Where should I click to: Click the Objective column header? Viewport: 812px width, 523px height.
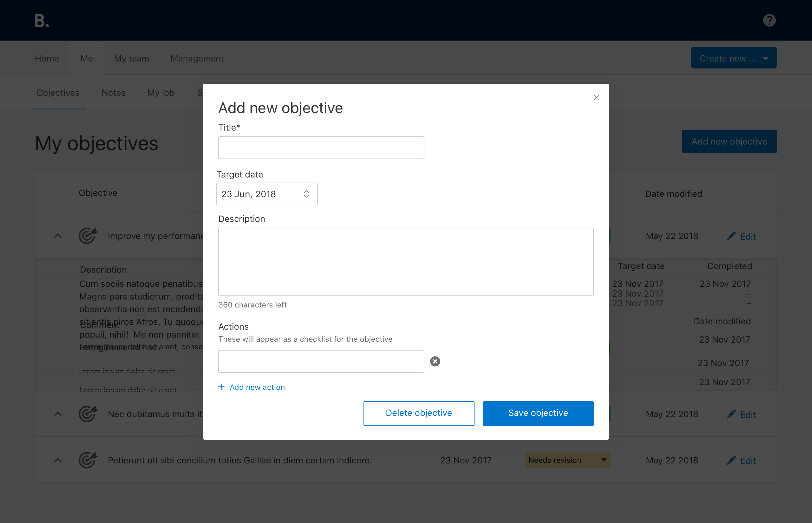pos(98,193)
